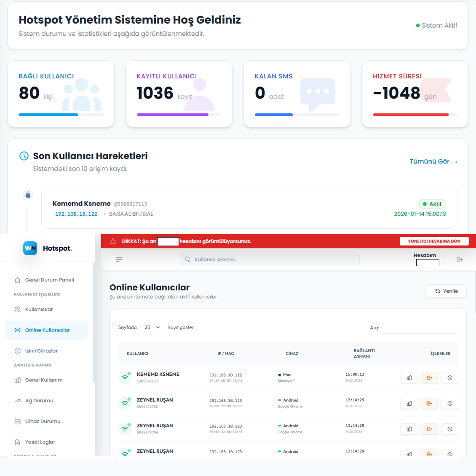The height and width of the screenshot is (476, 476).
Task: Click block icon for second ZEYNEL RUŞAN
Action: [449, 429]
